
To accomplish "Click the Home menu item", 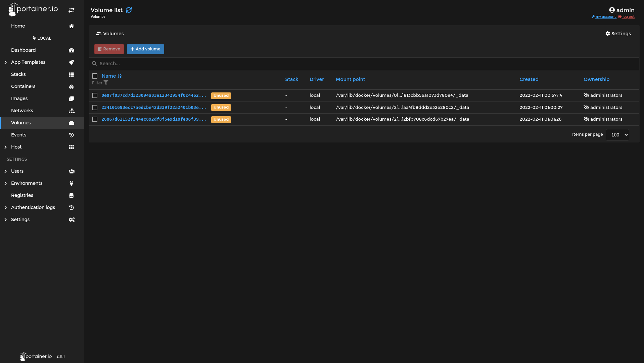I will 18,26.
